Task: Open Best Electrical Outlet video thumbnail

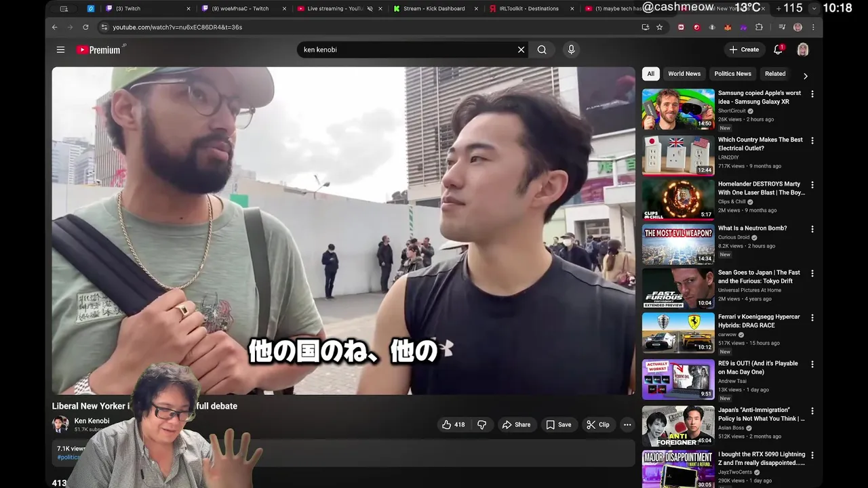Action: pyautogui.click(x=678, y=155)
